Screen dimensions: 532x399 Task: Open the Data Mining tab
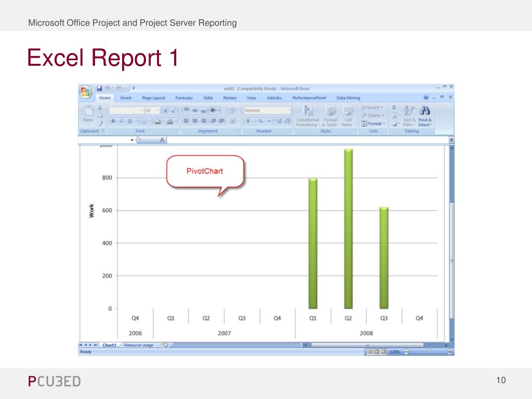click(348, 98)
